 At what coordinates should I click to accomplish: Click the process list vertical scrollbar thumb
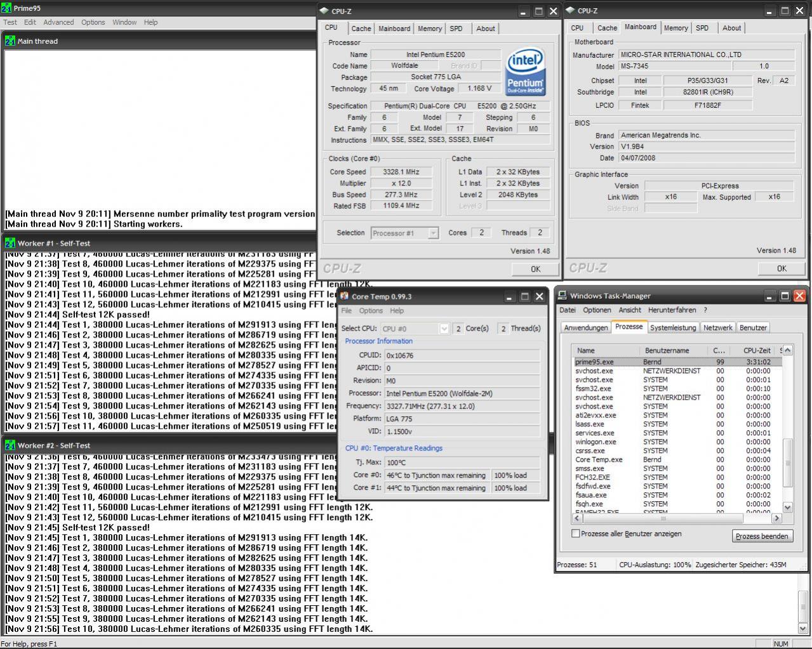pyautogui.click(x=787, y=463)
